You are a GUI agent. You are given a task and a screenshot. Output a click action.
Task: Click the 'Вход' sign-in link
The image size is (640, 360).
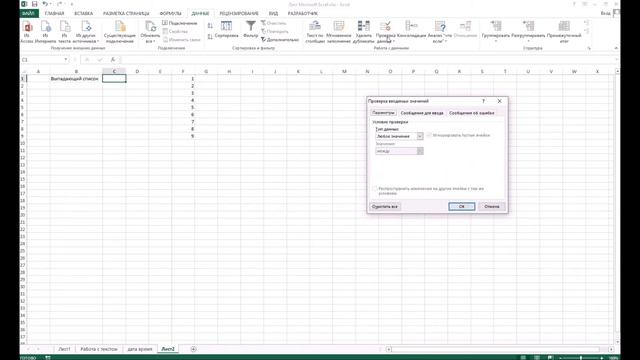point(606,13)
